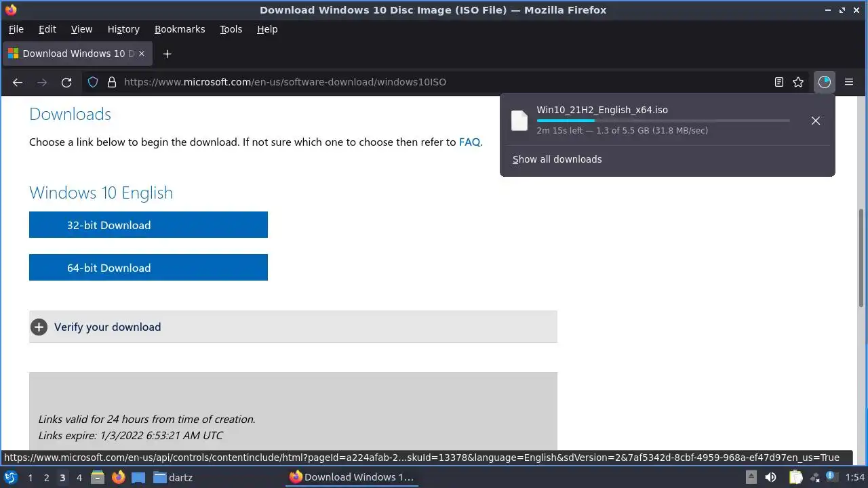Screen dimensions: 868x488
Task: Open the Tools menu
Action: [x=231, y=29]
